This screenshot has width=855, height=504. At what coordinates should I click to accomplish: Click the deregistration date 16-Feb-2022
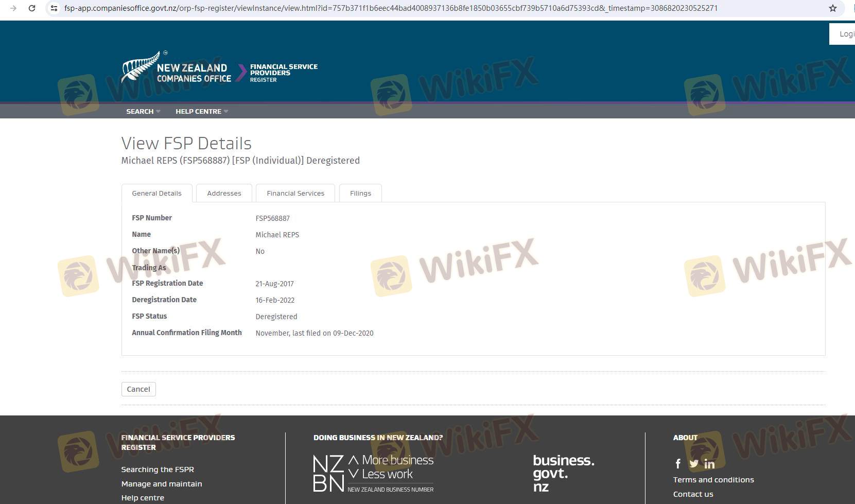click(x=275, y=300)
